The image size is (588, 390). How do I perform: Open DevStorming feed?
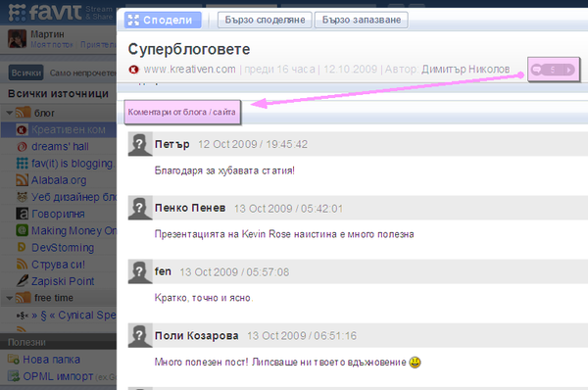point(63,248)
